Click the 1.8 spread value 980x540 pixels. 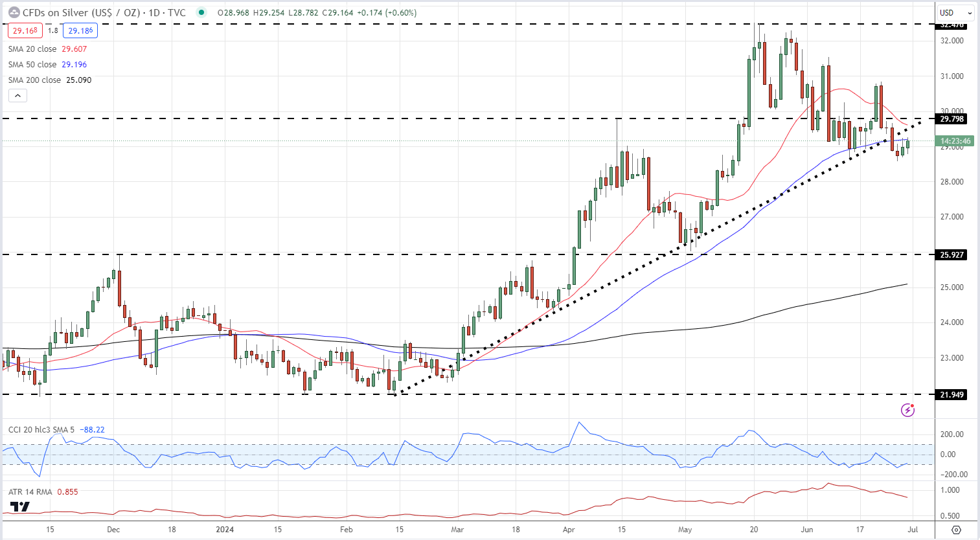53,30
